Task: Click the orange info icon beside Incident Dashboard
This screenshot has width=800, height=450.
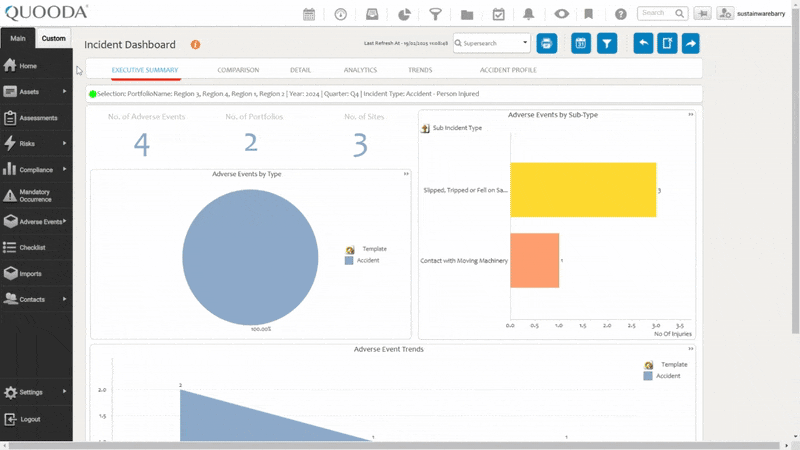Action: click(x=195, y=45)
